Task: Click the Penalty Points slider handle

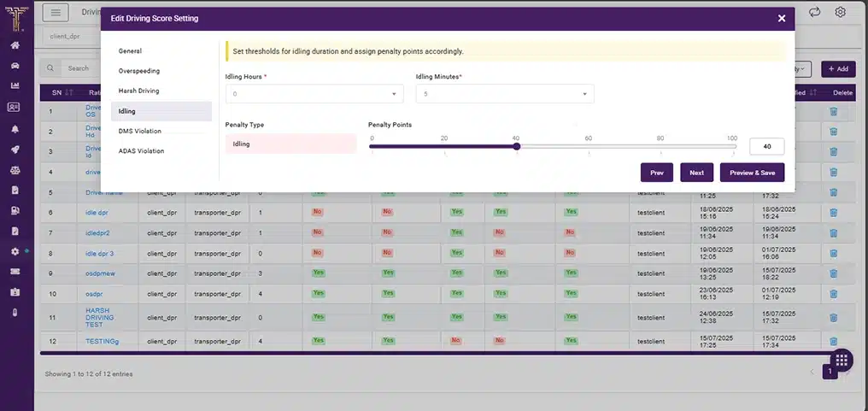Action: (x=517, y=146)
